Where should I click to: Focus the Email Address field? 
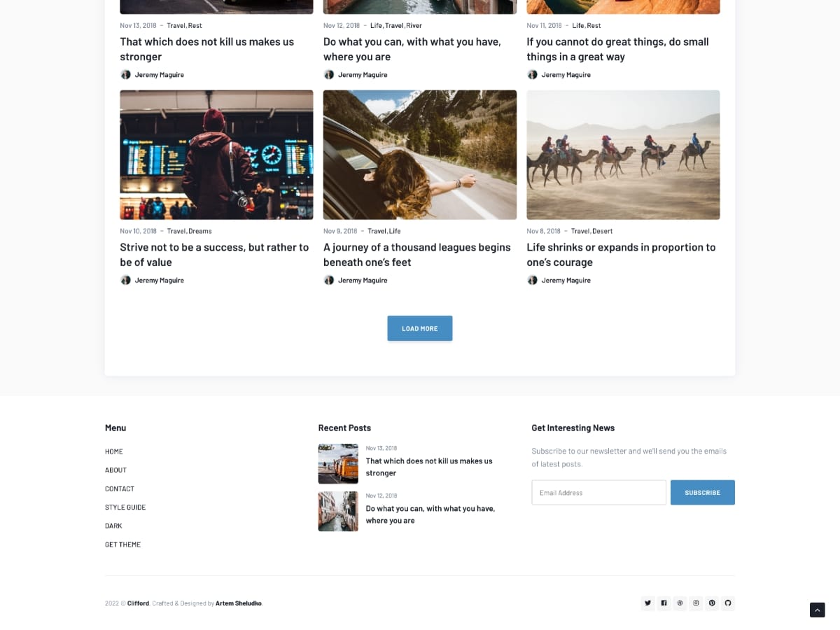(598, 492)
